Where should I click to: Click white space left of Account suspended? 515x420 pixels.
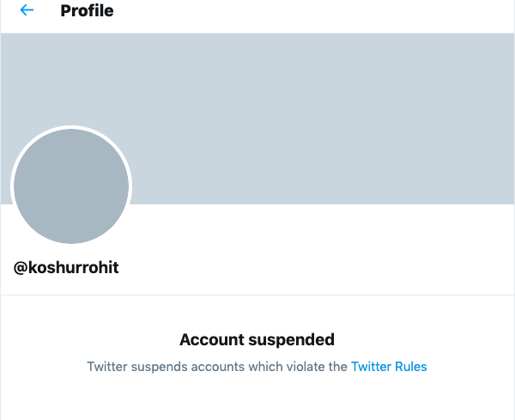click(x=86, y=339)
